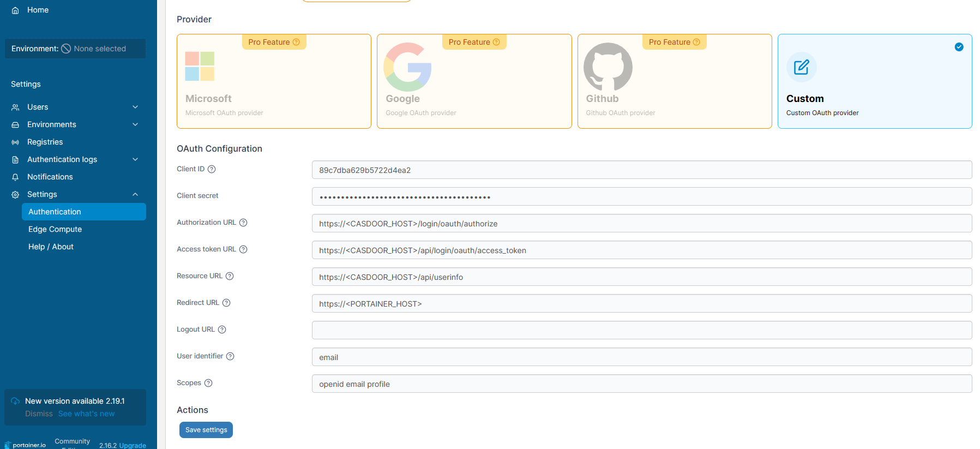Click the Save settings button
This screenshot has height=449, width=980.
coord(206,430)
